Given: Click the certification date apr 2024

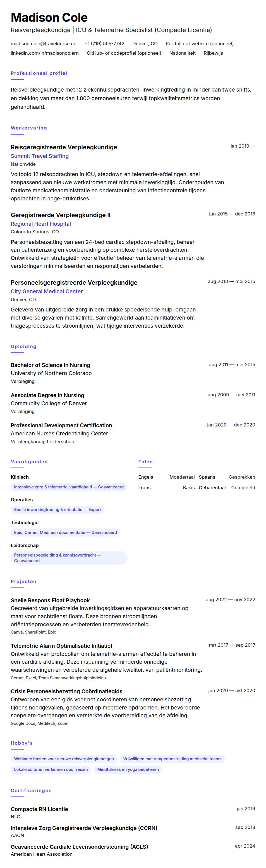Looking at the screenshot, I should (x=245, y=846).
